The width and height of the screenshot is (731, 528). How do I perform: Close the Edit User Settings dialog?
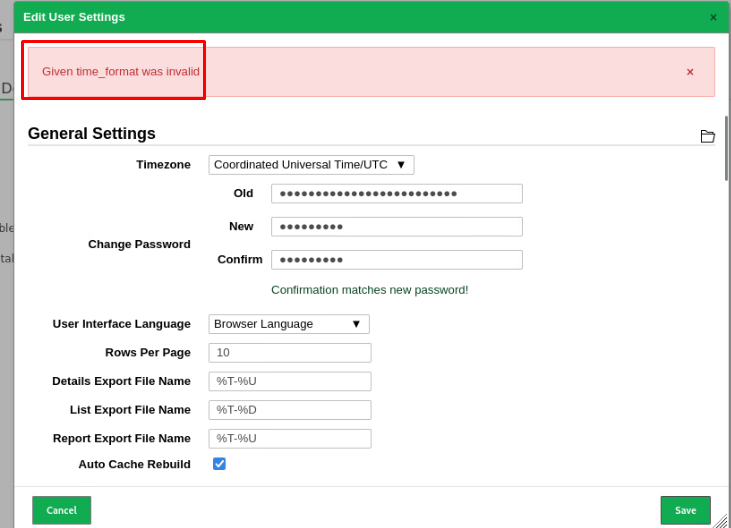point(713,17)
